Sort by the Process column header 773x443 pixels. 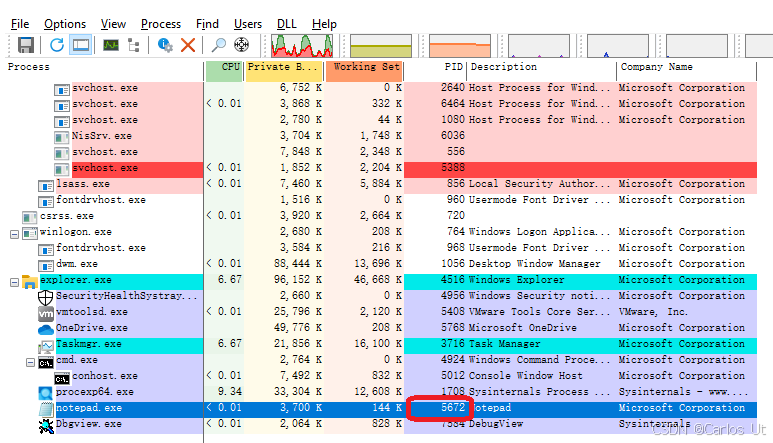tap(104, 71)
